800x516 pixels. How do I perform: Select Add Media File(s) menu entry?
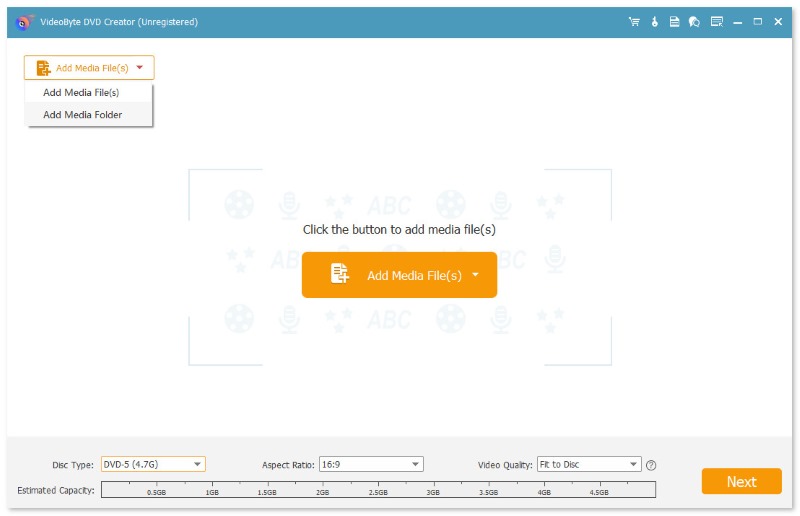[x=81, y=93]
